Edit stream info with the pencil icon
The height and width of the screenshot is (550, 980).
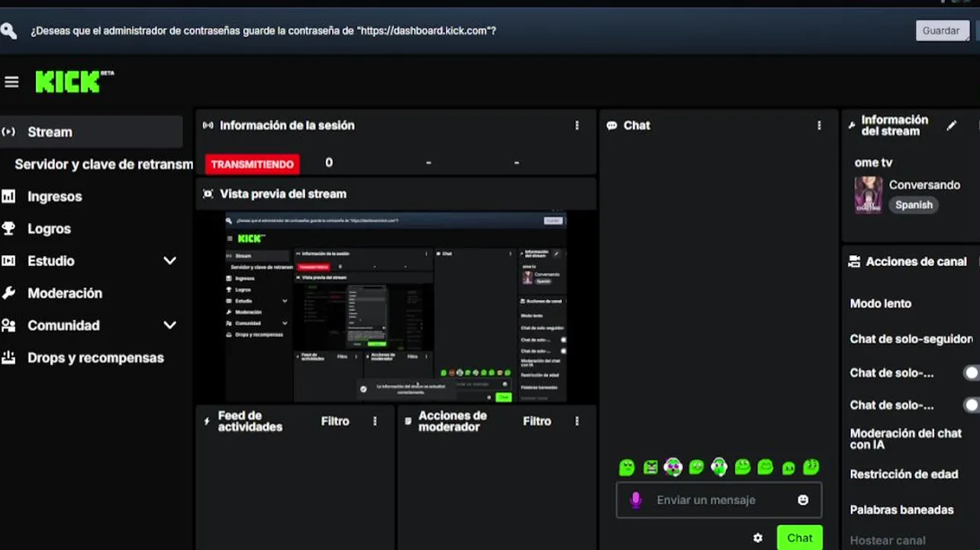pyautogui.click(x=951, y=125)
